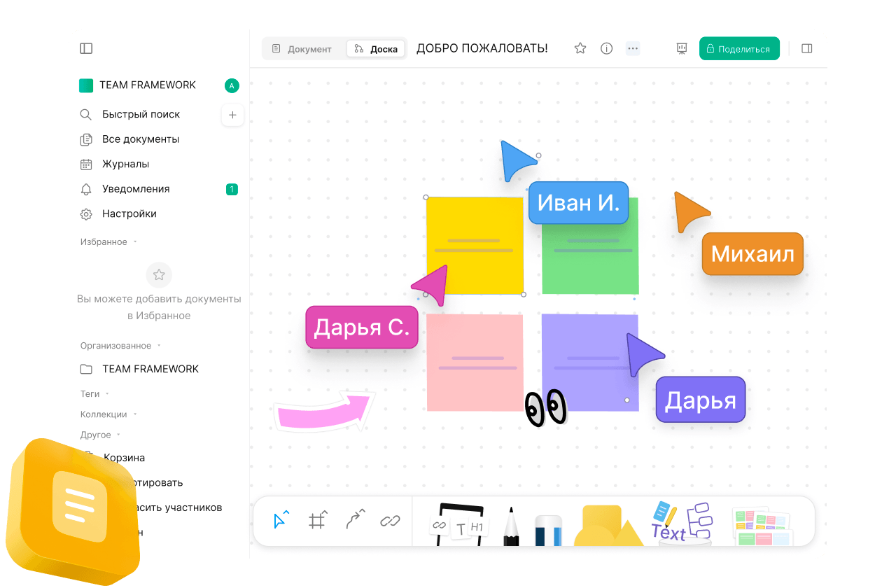Add document to favorites star icon
The width and height of the screenshot is (896, 588).
click(580, 48)
